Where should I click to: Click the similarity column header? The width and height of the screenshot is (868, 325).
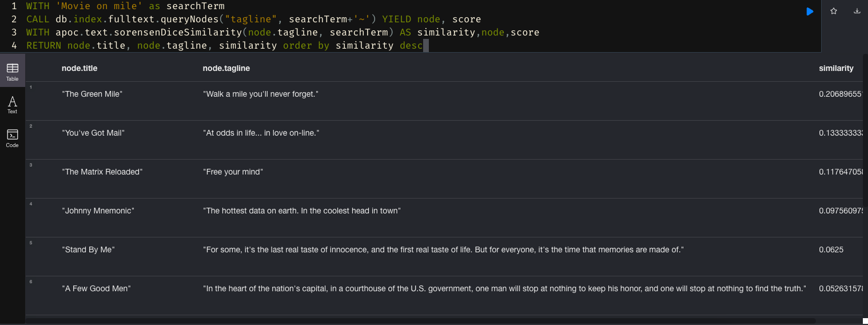point(836,68)
